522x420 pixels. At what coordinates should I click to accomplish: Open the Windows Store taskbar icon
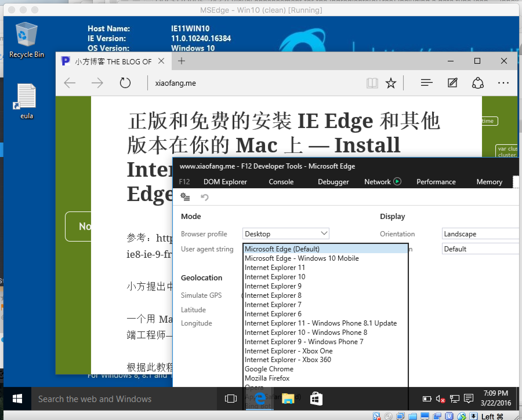(x=316, y=399)
